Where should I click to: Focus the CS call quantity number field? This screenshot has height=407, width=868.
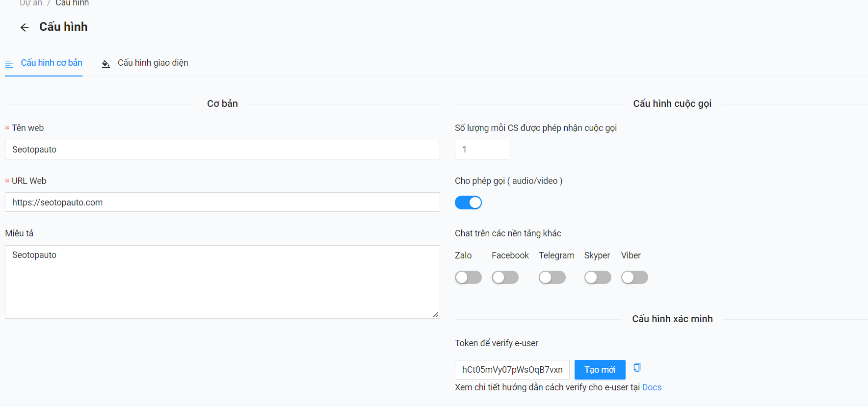click(x=482, y=150)
